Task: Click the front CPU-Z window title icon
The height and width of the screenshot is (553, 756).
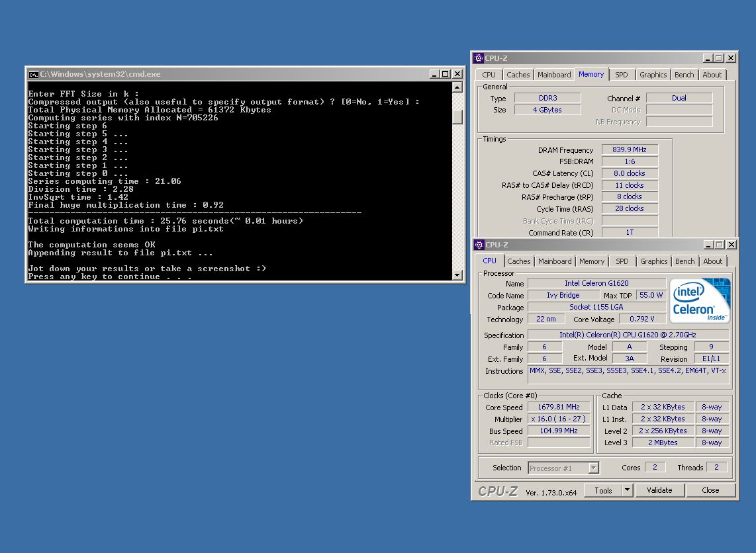Action: (x=479, y=245)
